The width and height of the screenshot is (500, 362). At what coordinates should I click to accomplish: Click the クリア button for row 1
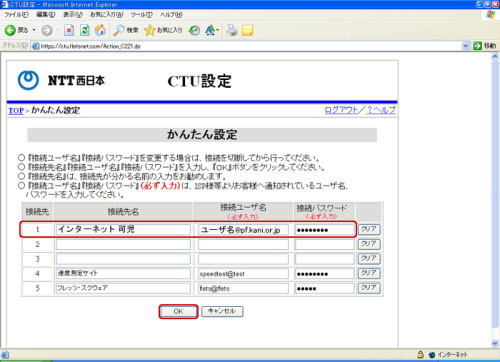[369, 229]
